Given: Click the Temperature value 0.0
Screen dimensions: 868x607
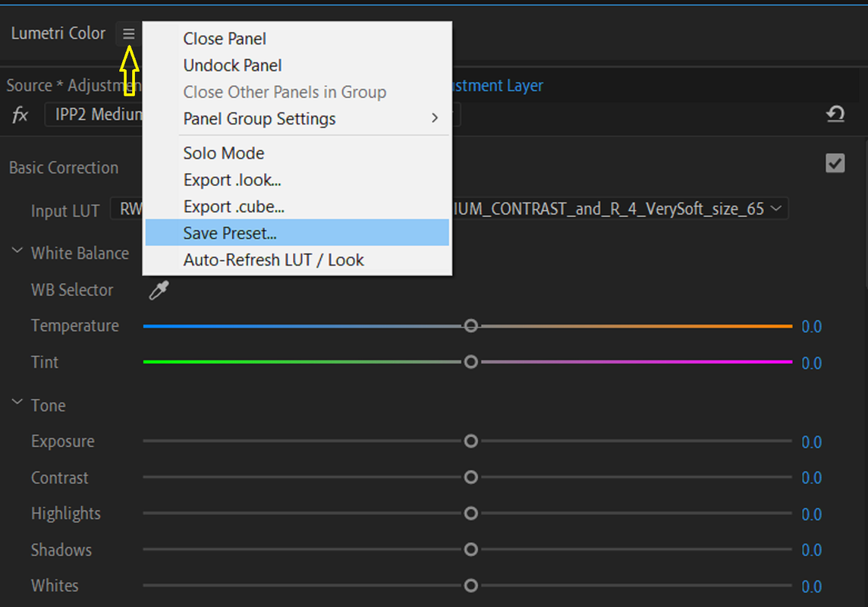Looking at the screenshot, I should pos(812,327).
